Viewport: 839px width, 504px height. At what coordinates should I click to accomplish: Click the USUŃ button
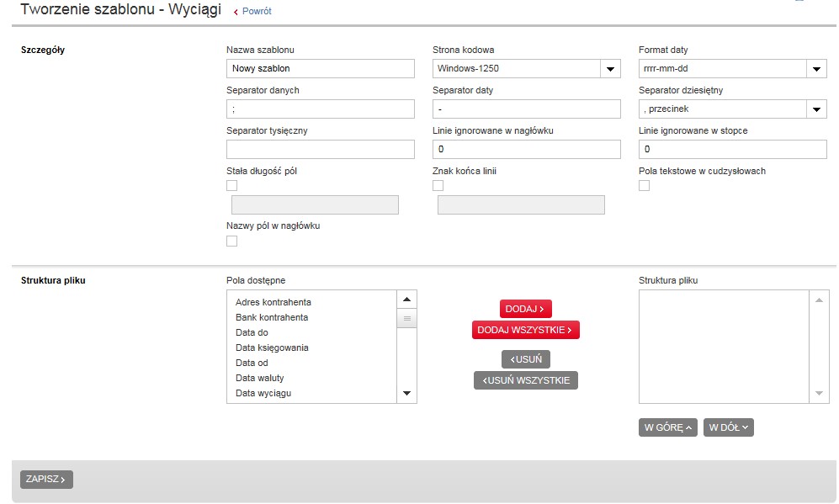click(526, 360)
